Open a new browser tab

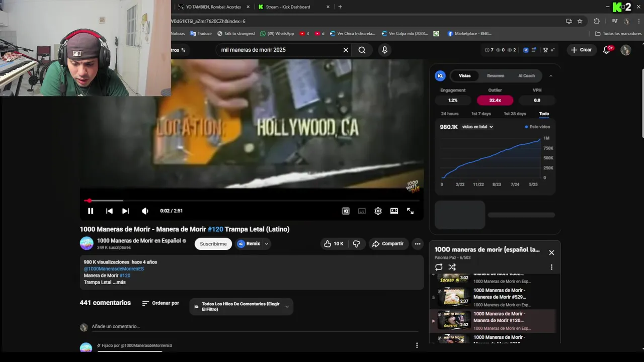(x=340, y=7)
